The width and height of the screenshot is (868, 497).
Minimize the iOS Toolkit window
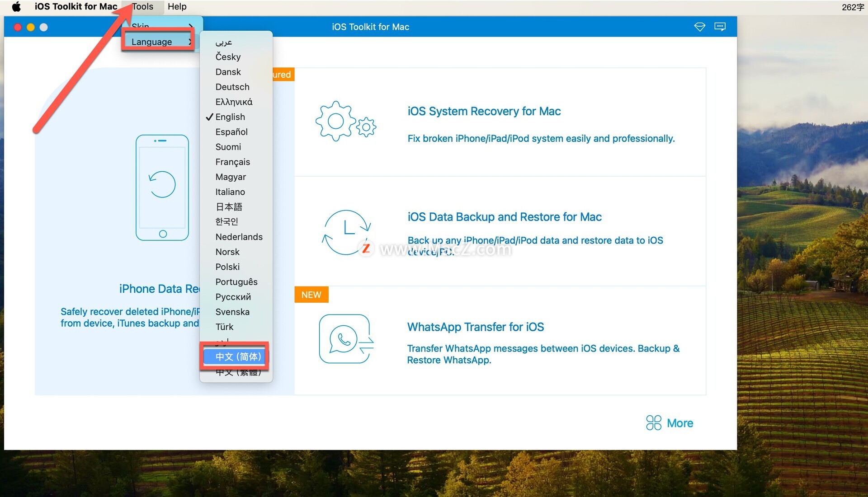click(x=31, y=27)
